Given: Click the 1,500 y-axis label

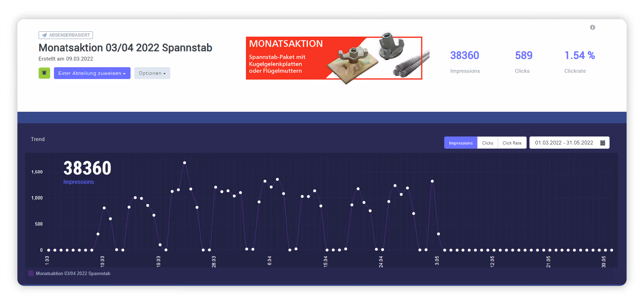Looking at the screenshot, I should [37, 172].
